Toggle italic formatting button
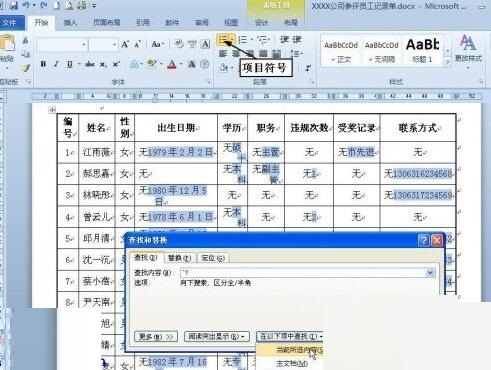Viewport: 491px width, 370px height. 56,64
